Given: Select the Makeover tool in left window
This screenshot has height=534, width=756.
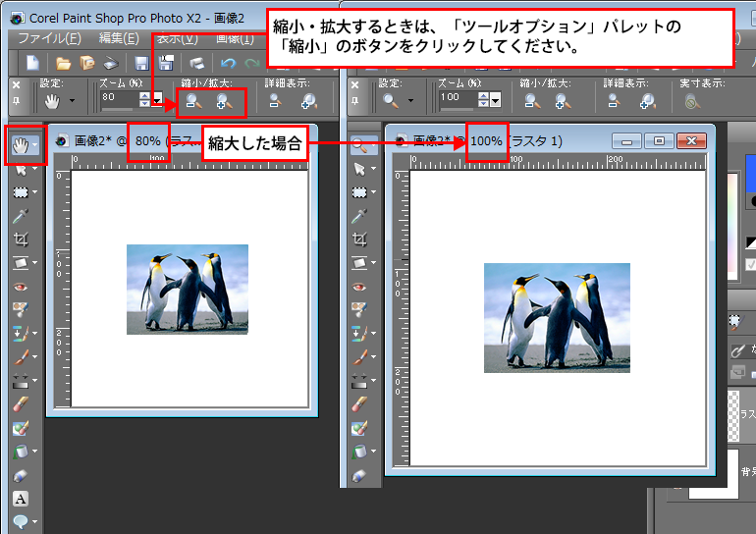Looking at the screenshot, I should (x=21, y=309).
